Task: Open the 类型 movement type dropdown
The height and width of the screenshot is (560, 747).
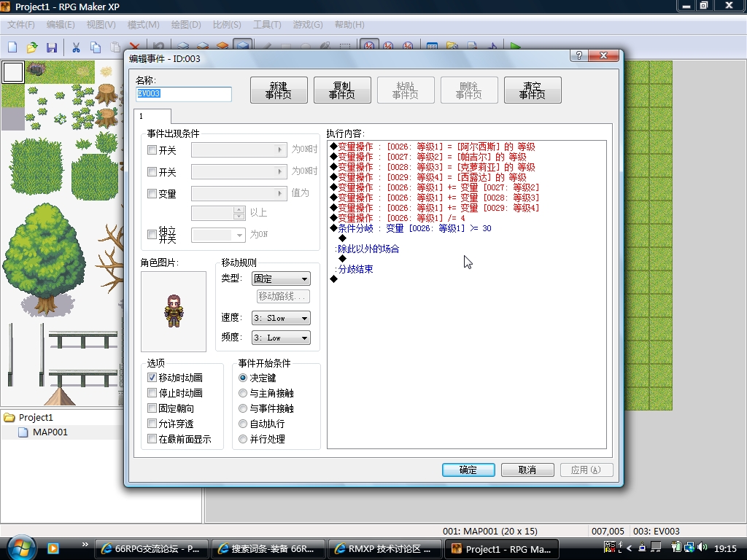Action: click(x=281, y=279)
